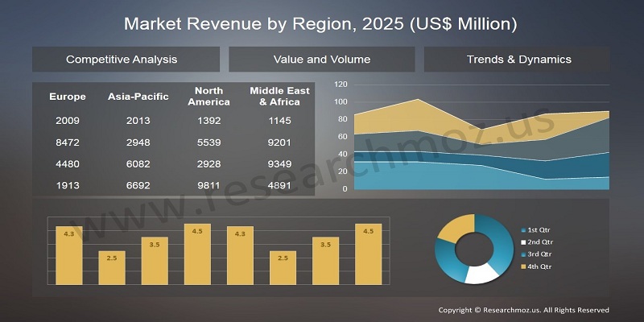Click the Asia-Pacific column header
This screenshot has height=322, width=644.
(138, 97)
